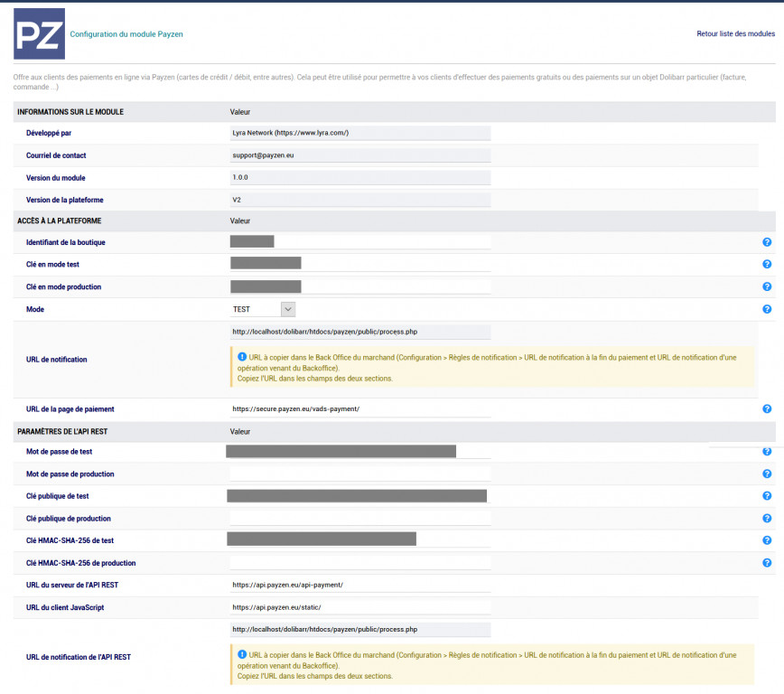Show help for Clé en mode test
Image resolution: width=784 pixels, height=694 pixels.
[x=767, y=264]
